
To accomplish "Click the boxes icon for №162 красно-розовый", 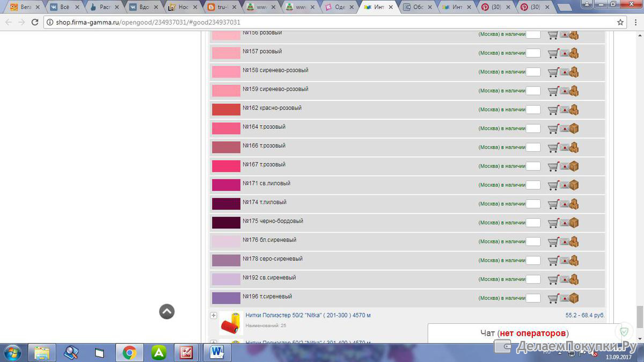I will point(574,110).
